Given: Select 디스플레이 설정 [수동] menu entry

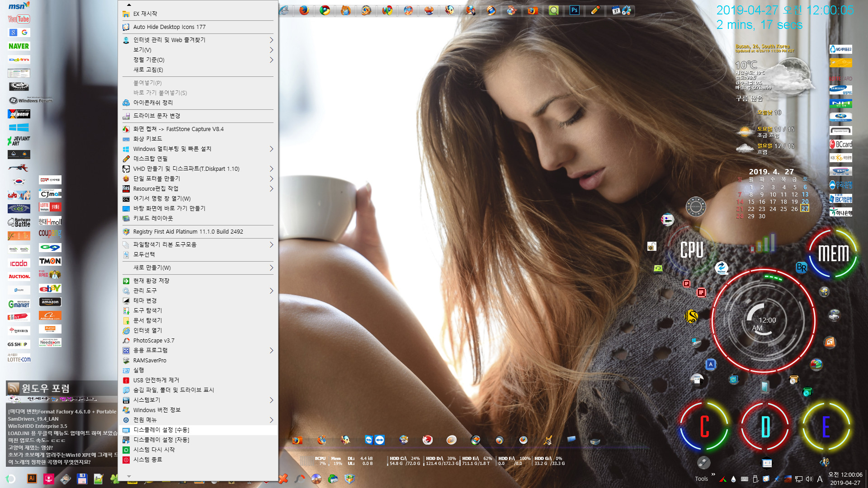Looking at the screenshot, I should (x=198, y=430).
